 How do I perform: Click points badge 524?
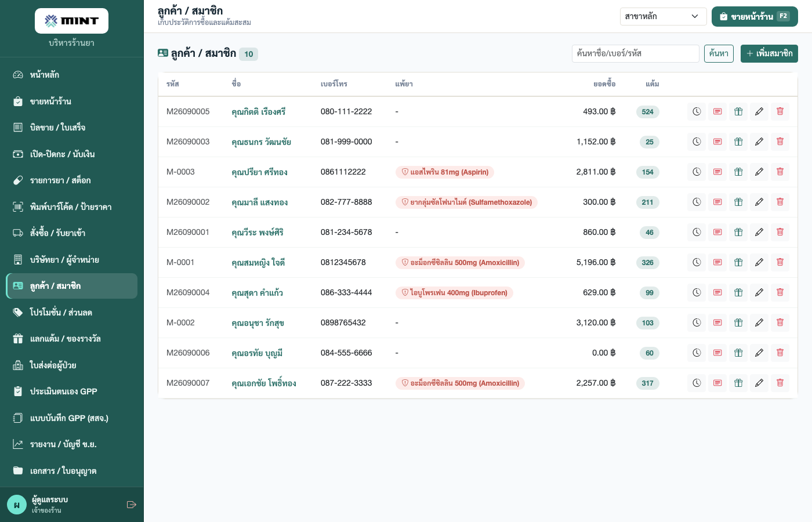point(648,112)
